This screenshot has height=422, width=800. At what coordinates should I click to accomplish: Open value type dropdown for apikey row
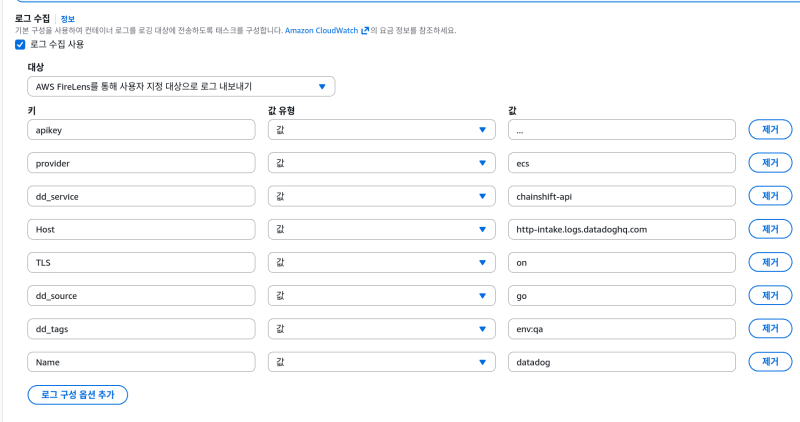click(382, 129)
